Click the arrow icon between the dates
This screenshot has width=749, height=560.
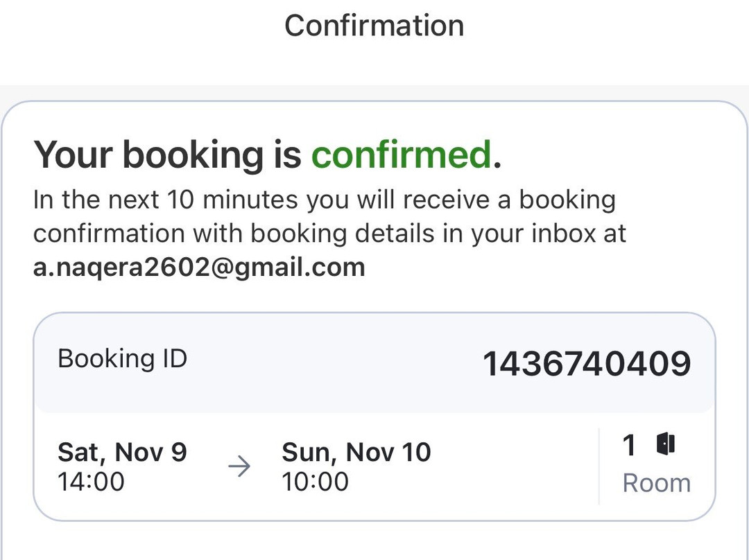pos(239,467)
